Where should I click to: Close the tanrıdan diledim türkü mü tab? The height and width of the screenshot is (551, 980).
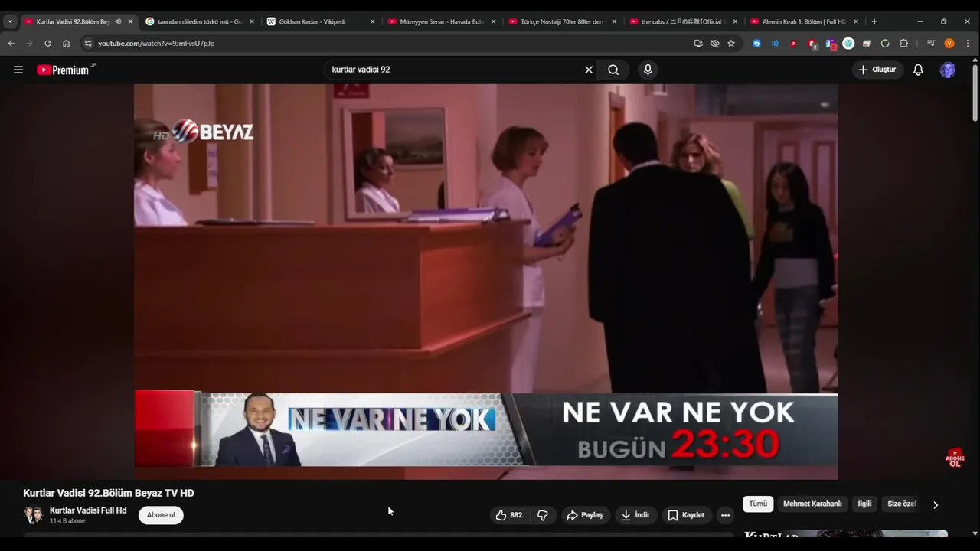tap(252, 21)
